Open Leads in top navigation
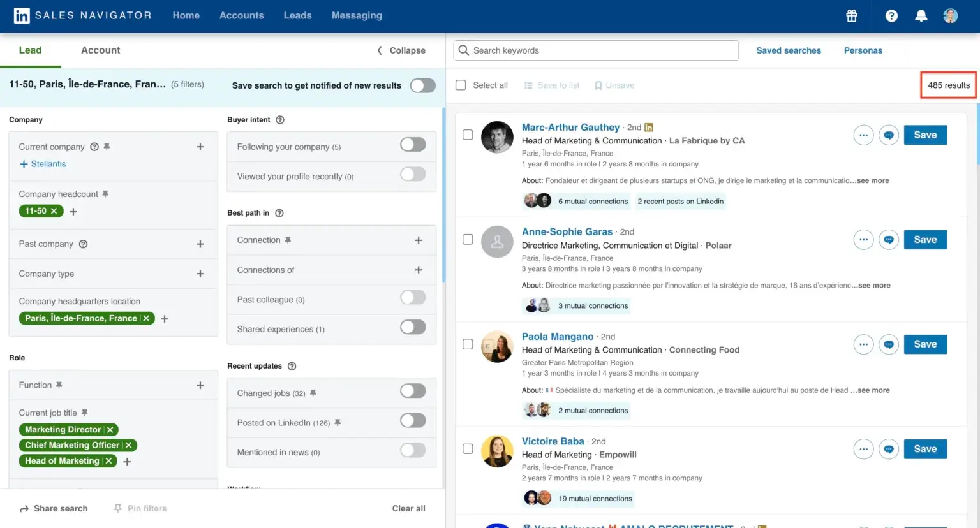 (x=297, y=15)
